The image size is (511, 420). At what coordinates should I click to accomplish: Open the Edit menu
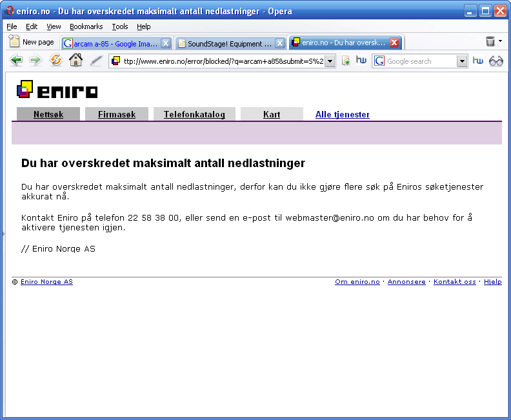coord(32,26)
